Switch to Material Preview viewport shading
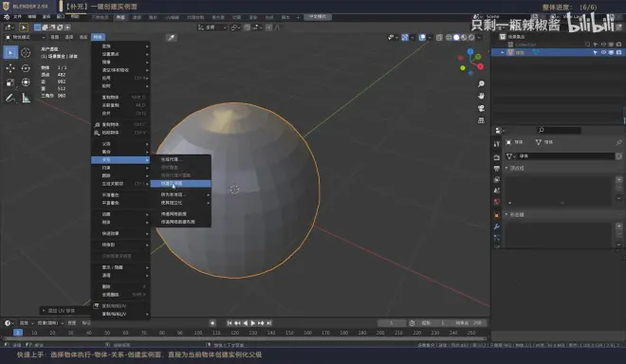This screenshot has width=626, height=364. tap(464, 38)
